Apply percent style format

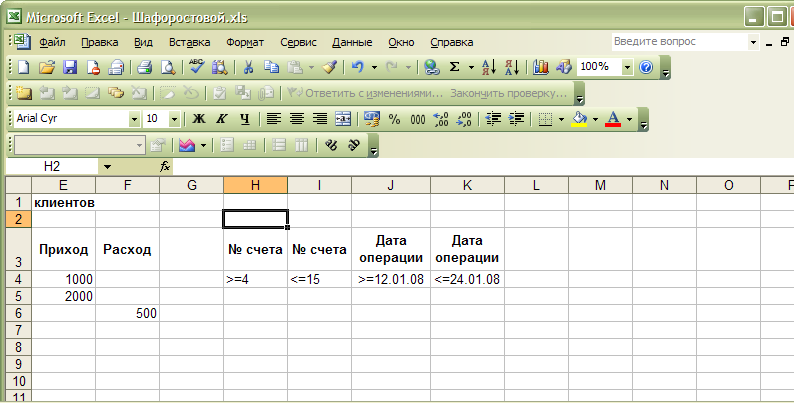394,119
